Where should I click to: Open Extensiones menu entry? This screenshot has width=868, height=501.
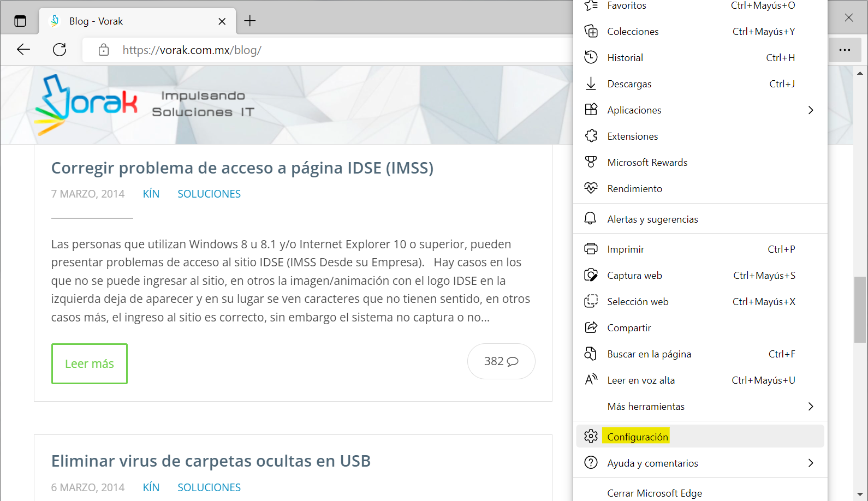click(700, 136)
